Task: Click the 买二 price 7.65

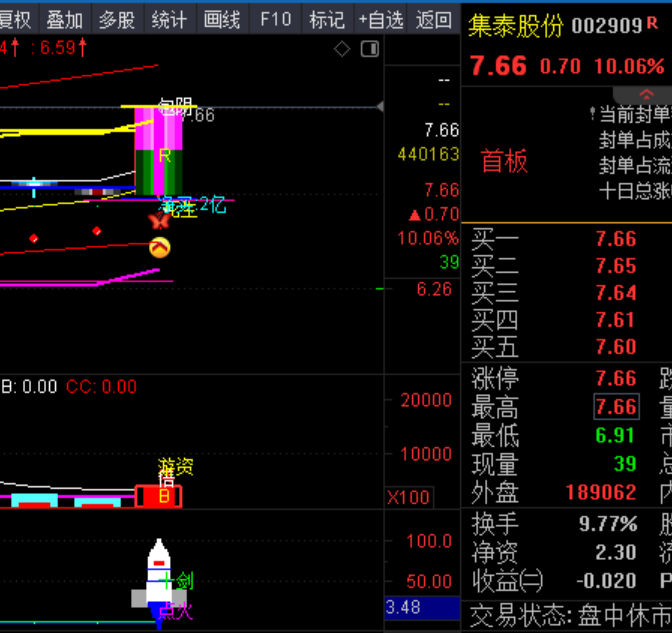Action: [616, 266]
